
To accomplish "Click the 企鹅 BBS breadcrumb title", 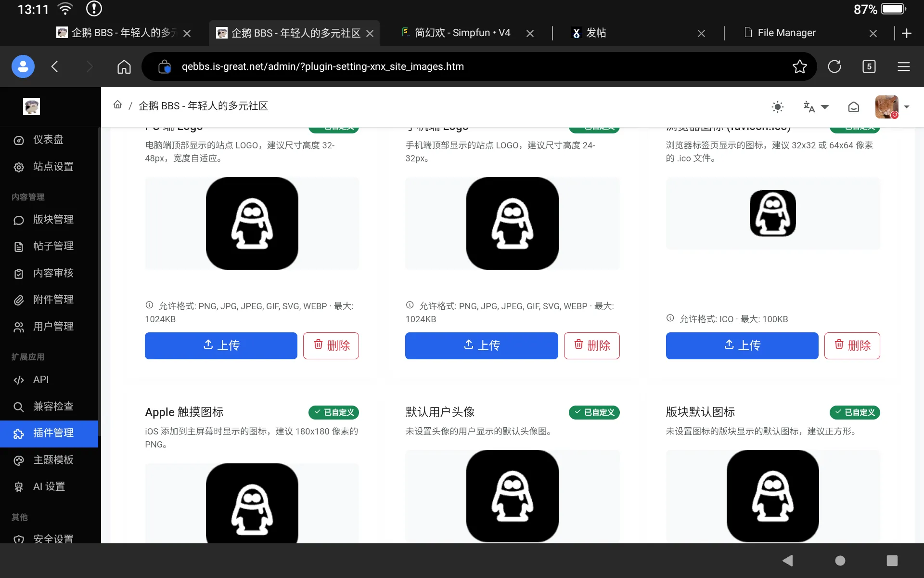I will coord(203,106).
